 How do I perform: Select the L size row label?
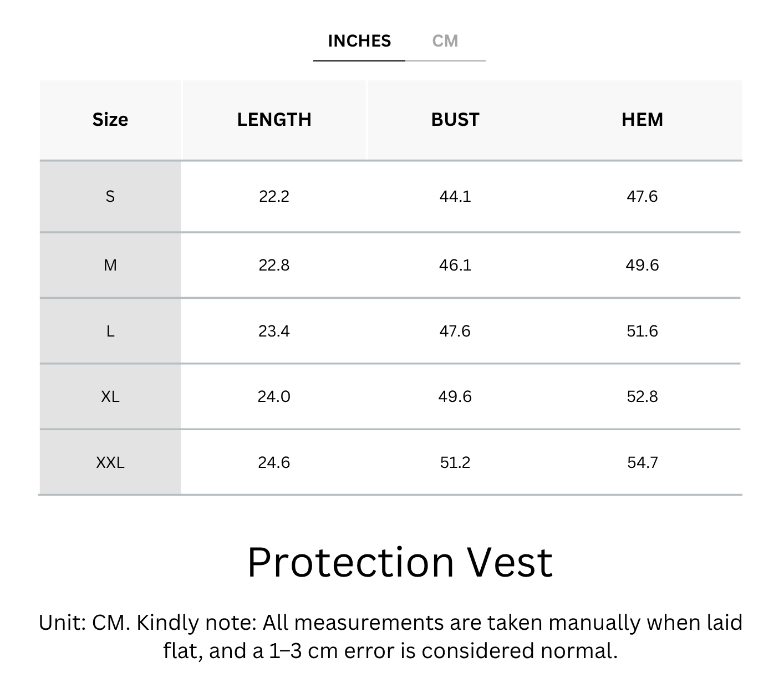[x=110, y=331]
